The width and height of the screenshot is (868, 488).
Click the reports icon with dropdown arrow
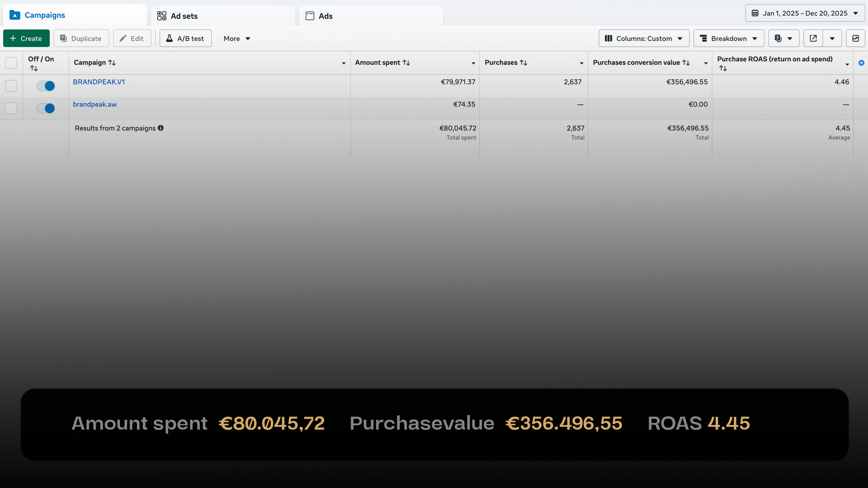pos(783,38)
